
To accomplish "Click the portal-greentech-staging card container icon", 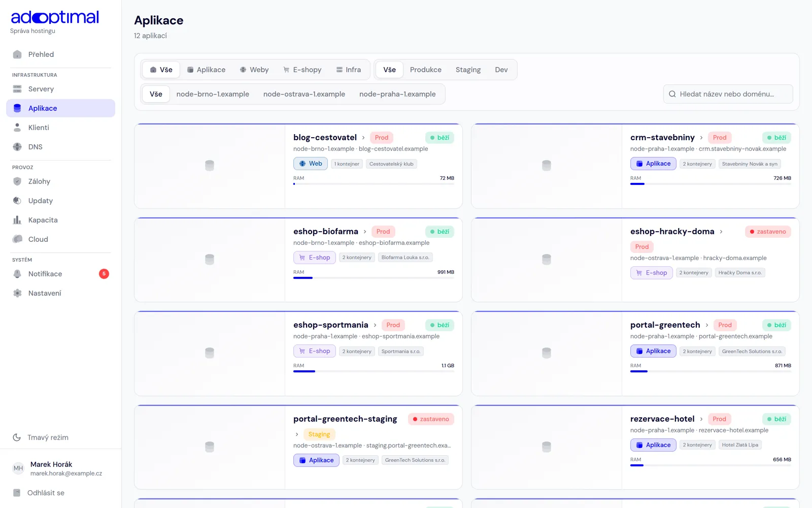I will 210,447.
